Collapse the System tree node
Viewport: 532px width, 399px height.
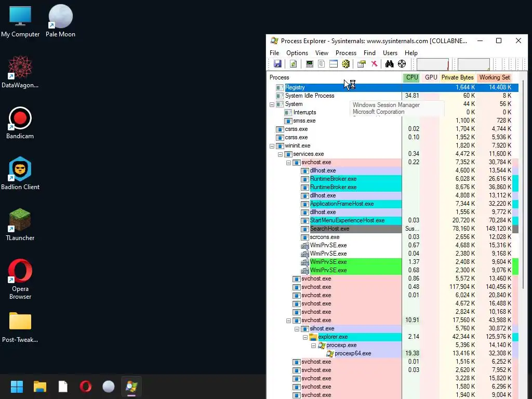tap(272, 104)
